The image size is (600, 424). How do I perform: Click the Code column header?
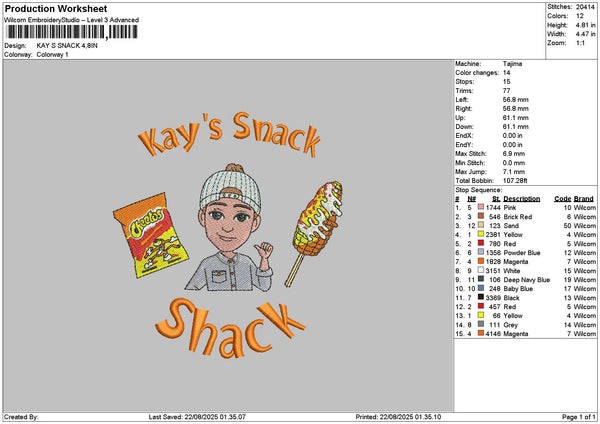[562, 199]
